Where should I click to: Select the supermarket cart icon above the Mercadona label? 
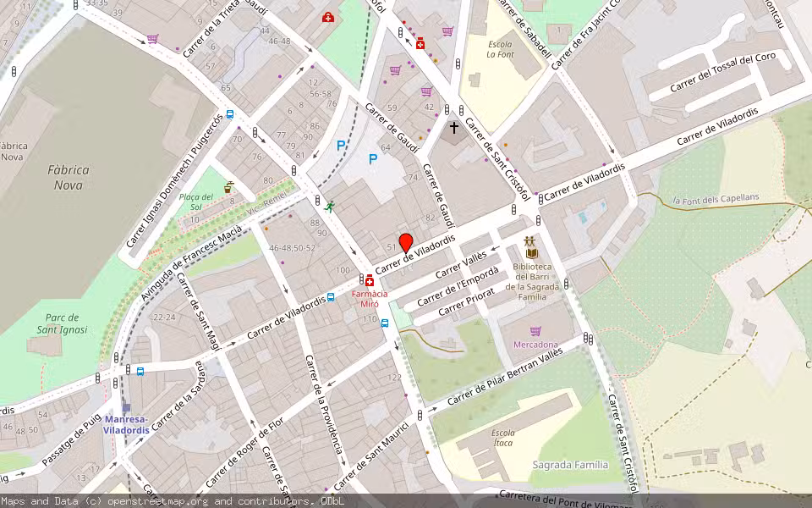click(x=535, y=330)
